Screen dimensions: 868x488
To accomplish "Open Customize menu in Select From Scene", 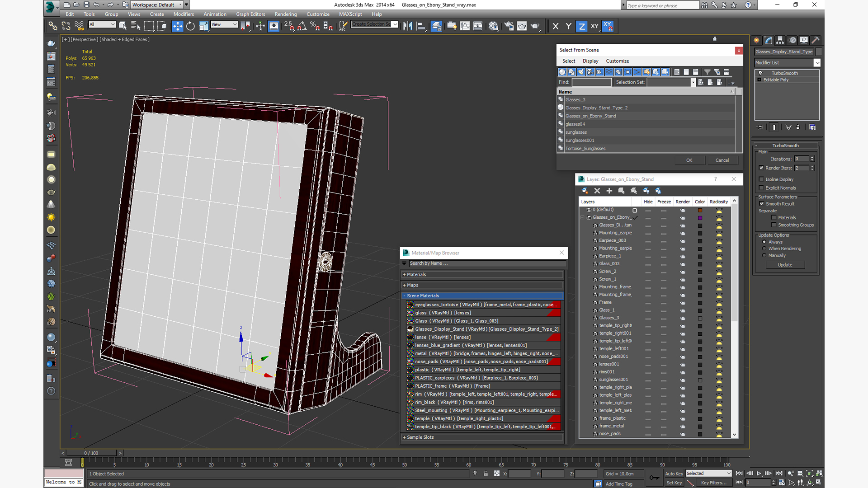I will click(617, 61).
